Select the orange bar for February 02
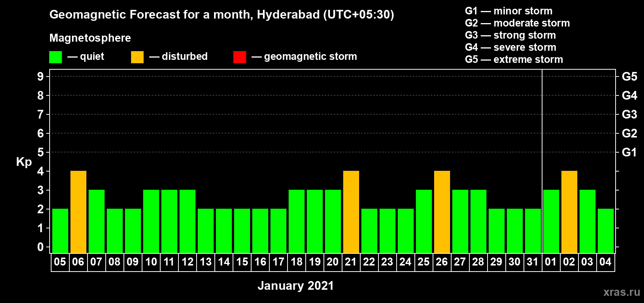The width and height of the screenshot is (644, 303). coord(569,212)
